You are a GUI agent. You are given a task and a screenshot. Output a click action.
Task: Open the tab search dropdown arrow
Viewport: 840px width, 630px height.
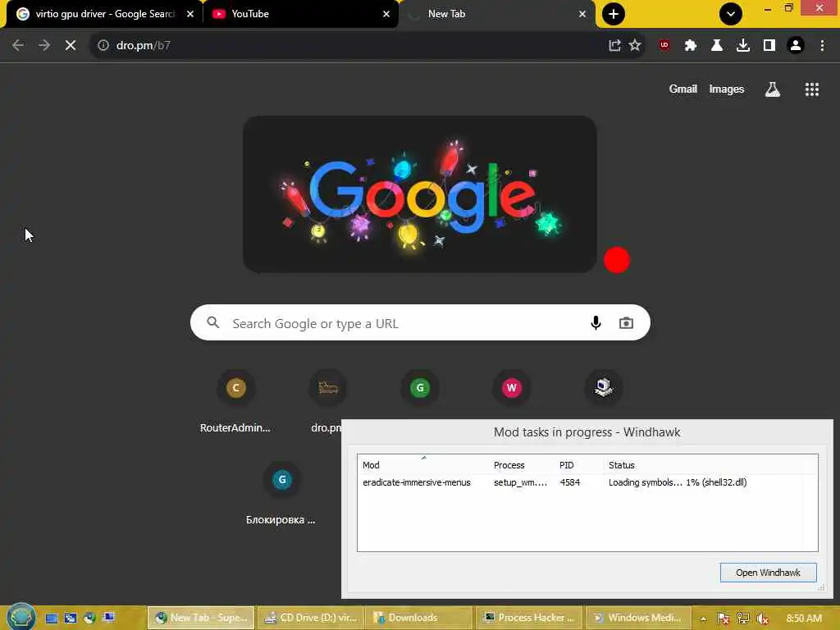click(731, 14)
